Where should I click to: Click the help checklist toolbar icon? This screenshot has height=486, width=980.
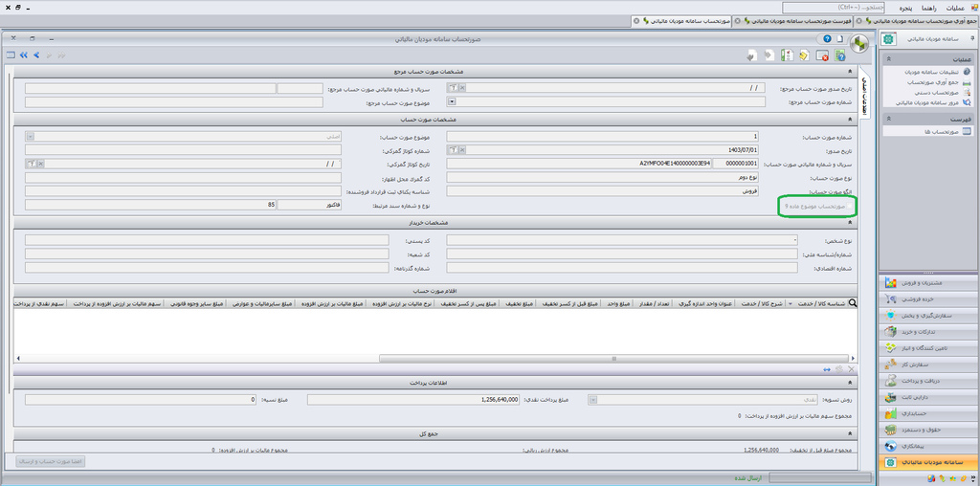[840, 55]
